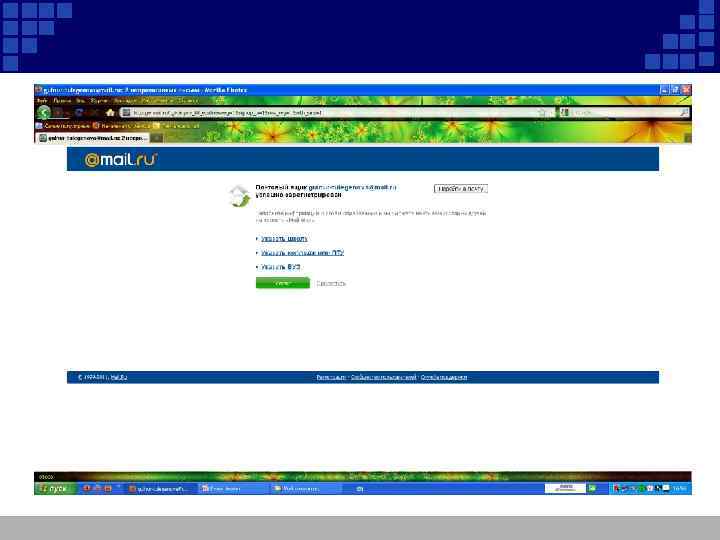Open the 'Указать ВУЗ' link

(281, 267)
